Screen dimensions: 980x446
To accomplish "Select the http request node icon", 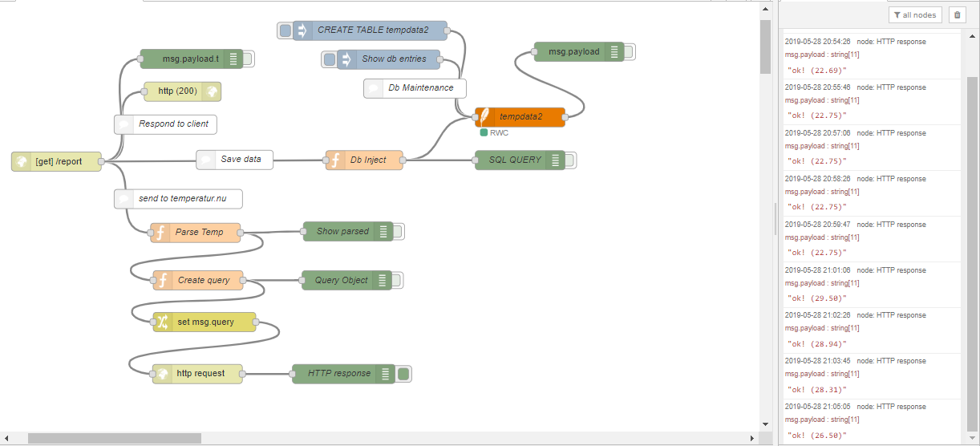I will (x=162, y=373).
